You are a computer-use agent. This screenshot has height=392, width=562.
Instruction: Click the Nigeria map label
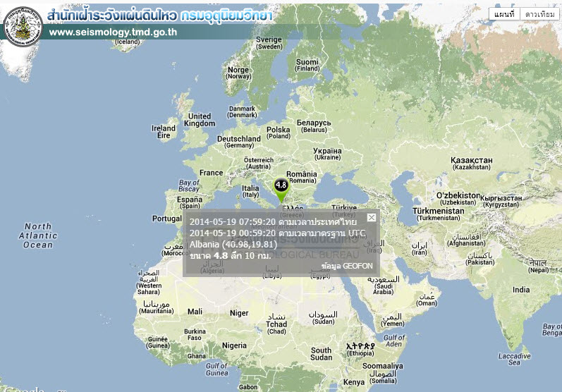click(234, 345)
